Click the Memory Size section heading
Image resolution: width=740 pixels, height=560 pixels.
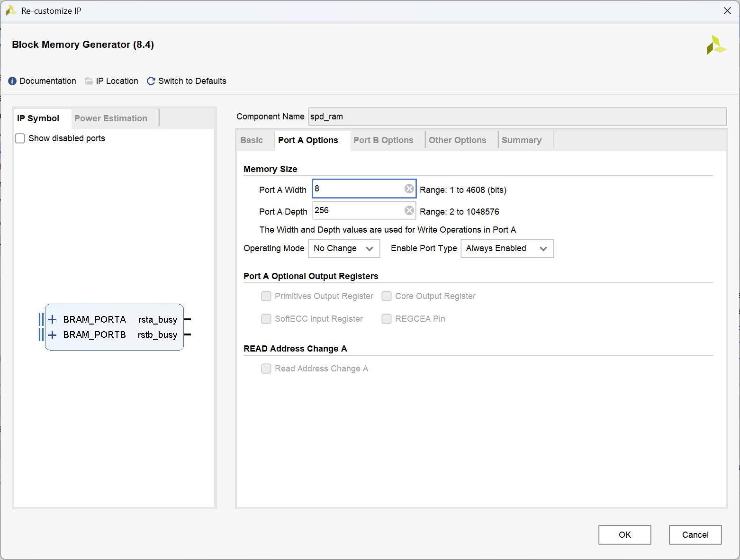point(271,169)
